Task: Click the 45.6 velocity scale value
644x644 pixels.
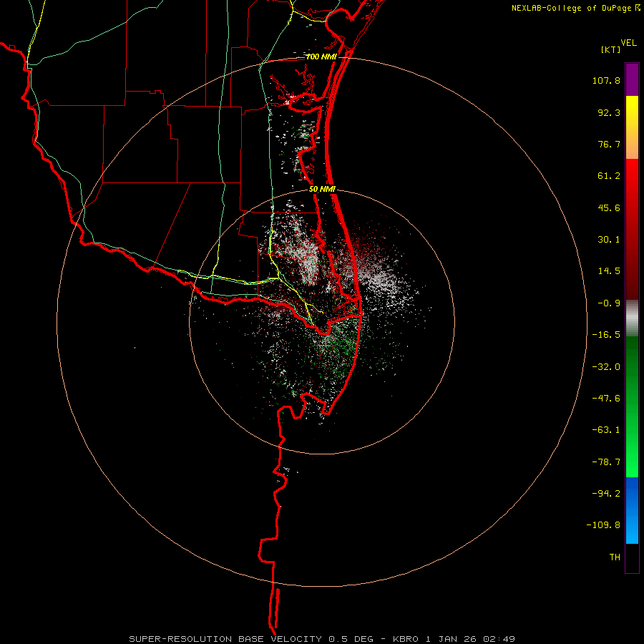Action: pos(609,208)
